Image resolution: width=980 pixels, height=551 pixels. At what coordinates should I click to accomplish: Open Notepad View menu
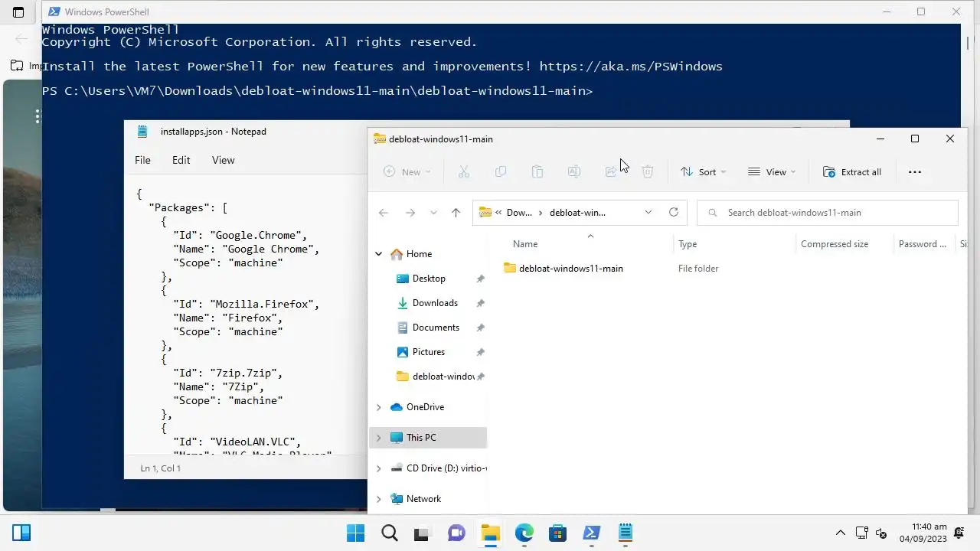(x=223, y=160)
